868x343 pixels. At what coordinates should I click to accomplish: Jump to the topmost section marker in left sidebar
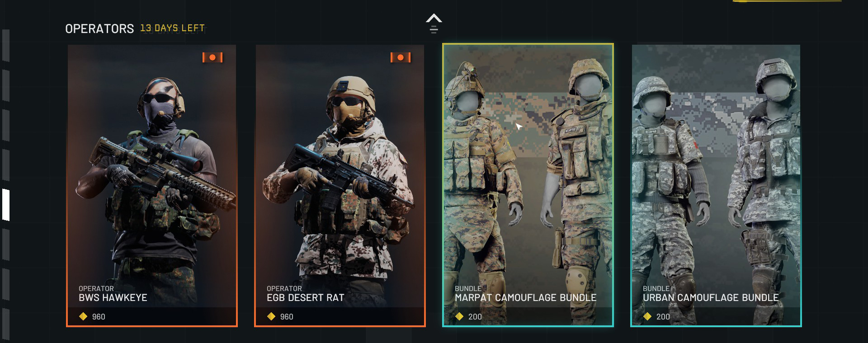pos(6,45)
